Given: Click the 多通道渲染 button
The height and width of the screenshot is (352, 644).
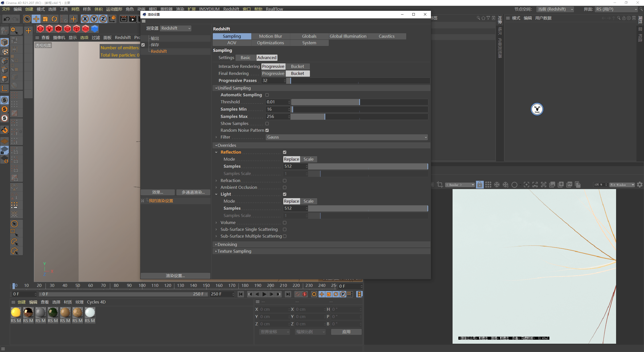Looking at the screenshot, I should [x=193, y=192].
